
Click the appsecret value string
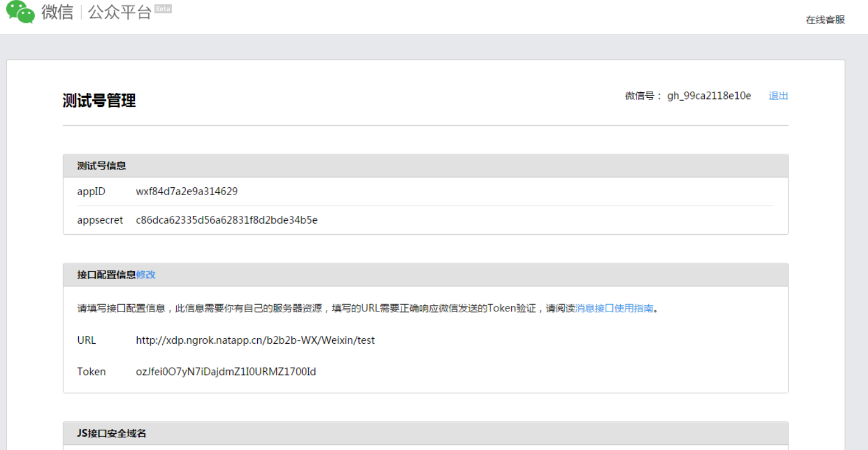pyautogui.click(x=227, y=220)
